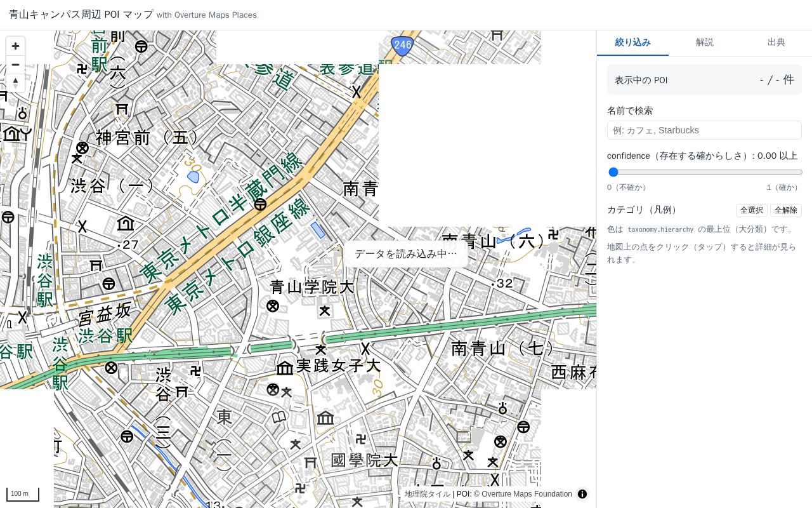Click the museum icon above 國學院大
Image resolution: width=812 pixels, height=508 pixels.
325,418
